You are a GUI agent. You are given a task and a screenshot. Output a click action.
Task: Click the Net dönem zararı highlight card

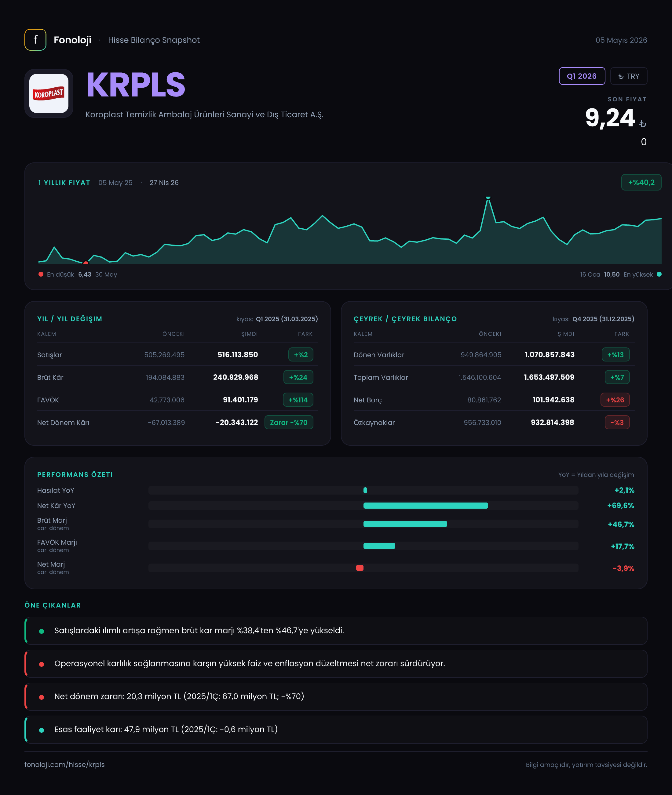336,696
